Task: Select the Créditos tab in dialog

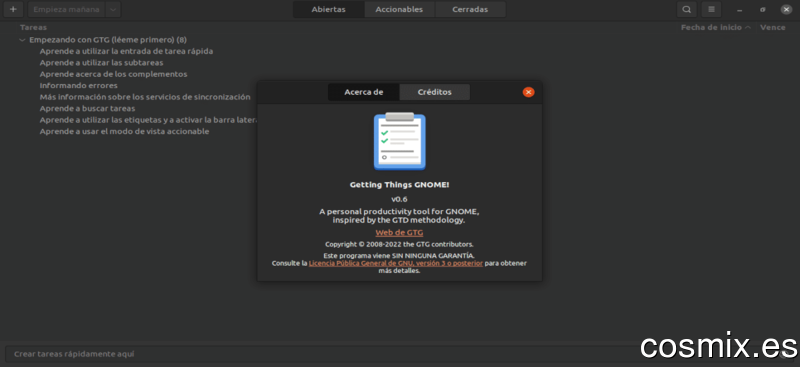Action: (x=435, y=92)
